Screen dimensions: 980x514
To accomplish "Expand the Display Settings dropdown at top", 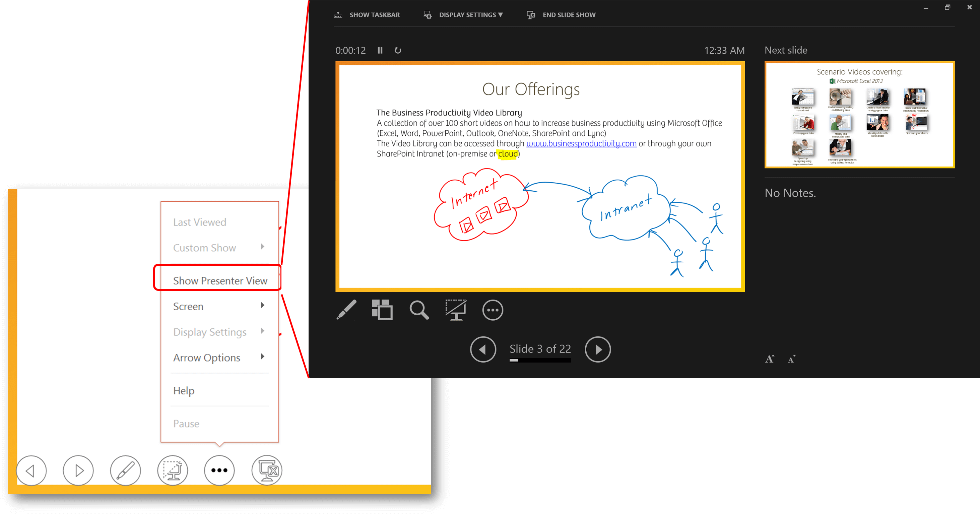I will click(470, 15).
